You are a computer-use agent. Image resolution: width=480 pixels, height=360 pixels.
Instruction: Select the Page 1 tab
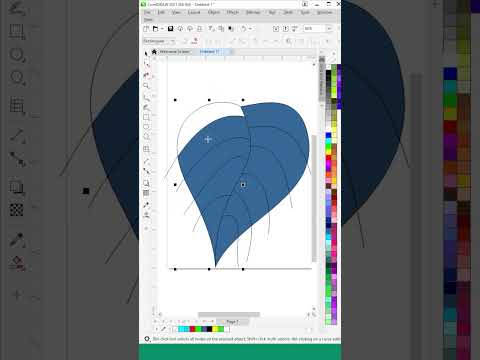point(232,322)
